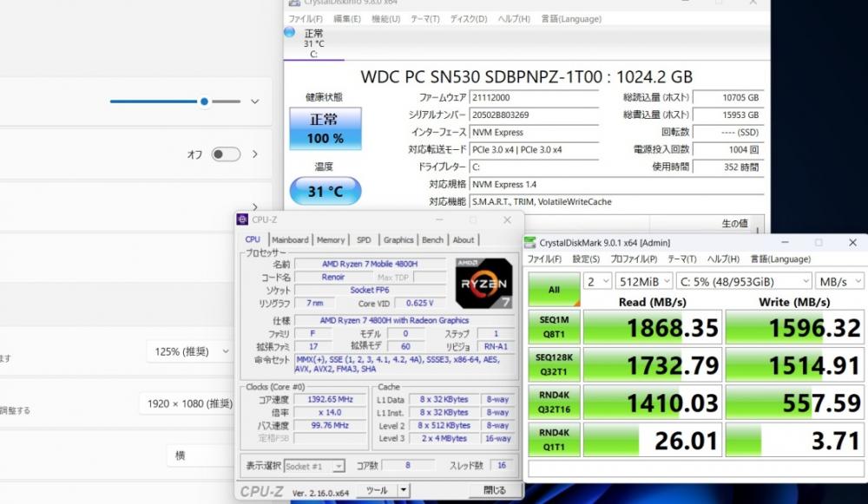Open 設定(S) menu in CrystalDiskMark

586,259
